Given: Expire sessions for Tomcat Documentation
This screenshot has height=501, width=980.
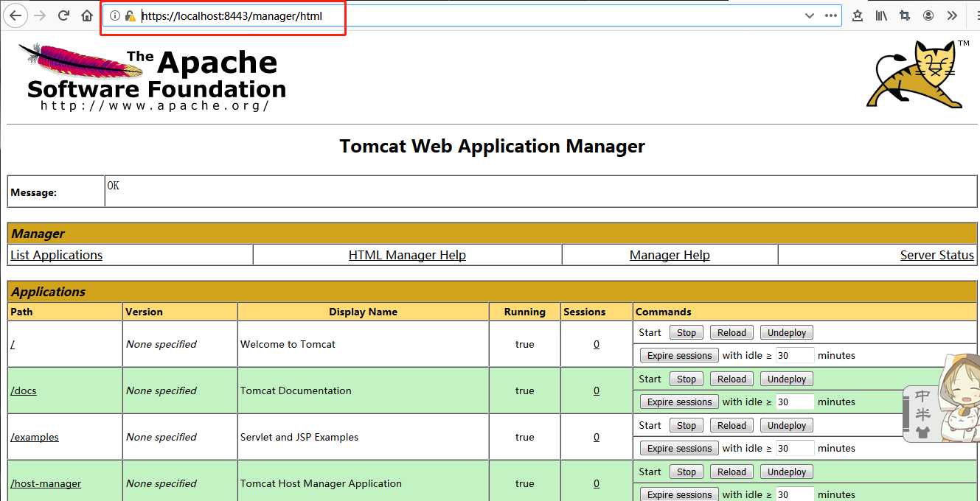Looking at the screenshot, I should pos(679,402).
